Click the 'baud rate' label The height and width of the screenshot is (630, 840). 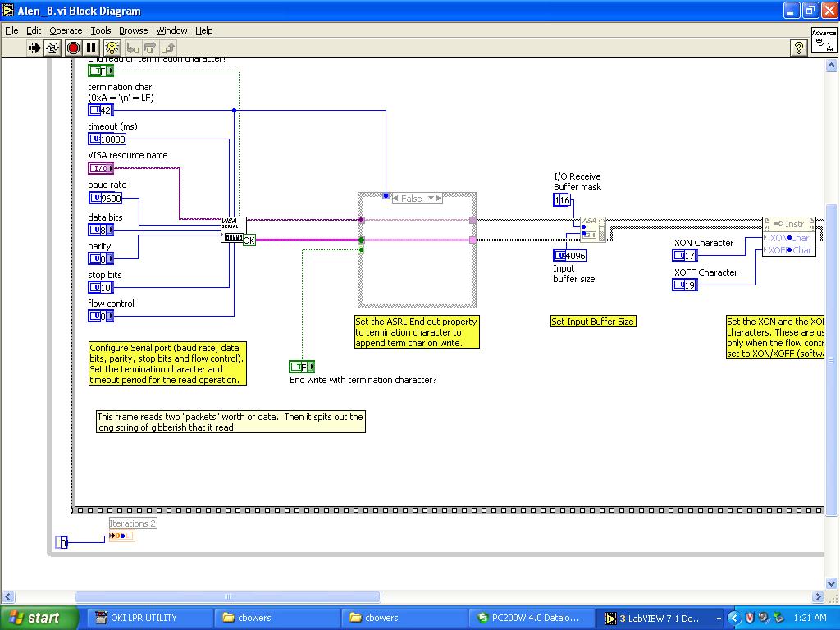pyautogui.click(x=107, y=185)
